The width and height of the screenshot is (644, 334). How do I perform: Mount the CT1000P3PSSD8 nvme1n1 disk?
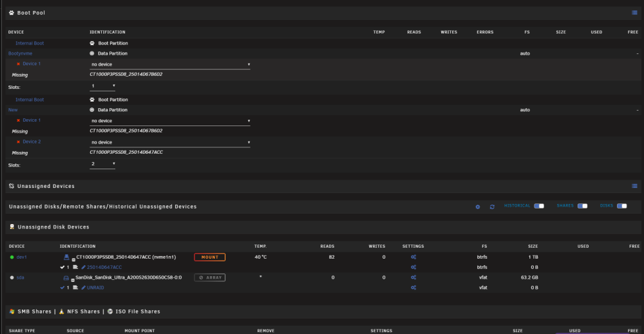(x=210, y=257)
